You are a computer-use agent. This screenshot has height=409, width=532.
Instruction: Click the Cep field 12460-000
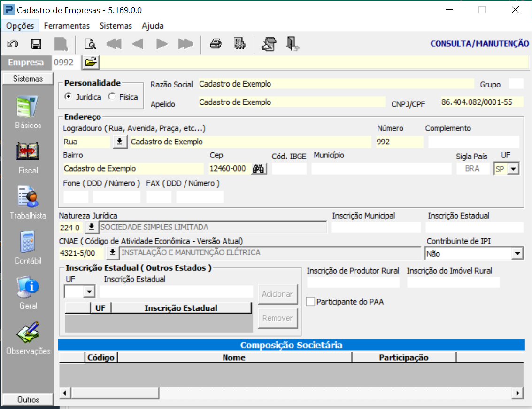(x=230, y=168)
